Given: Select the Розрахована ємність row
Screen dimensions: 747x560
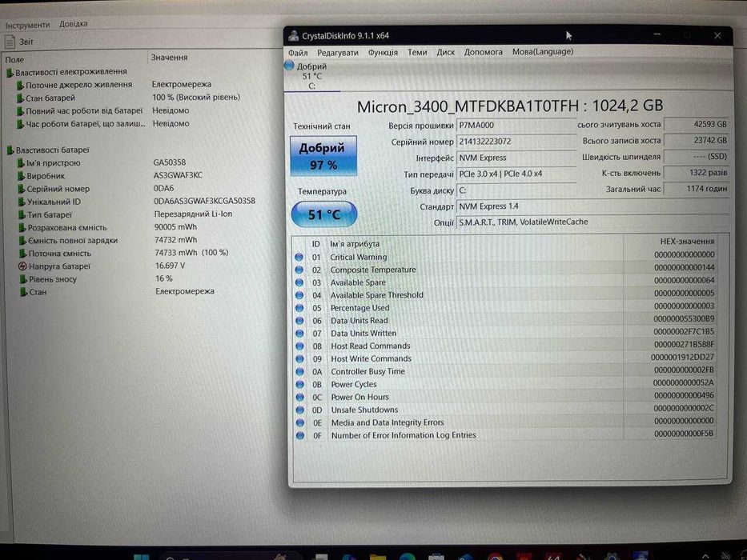Looking at the screenshot, I should [108, 227].
